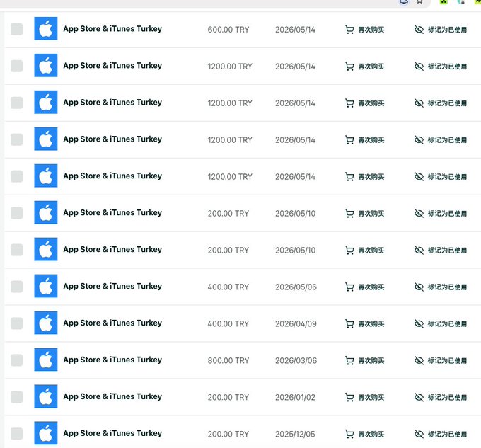Select the 2026/05/14 date beside 600.00 TRY
Viewport: 481px width, 448px height.
click(x=295, y=30)
